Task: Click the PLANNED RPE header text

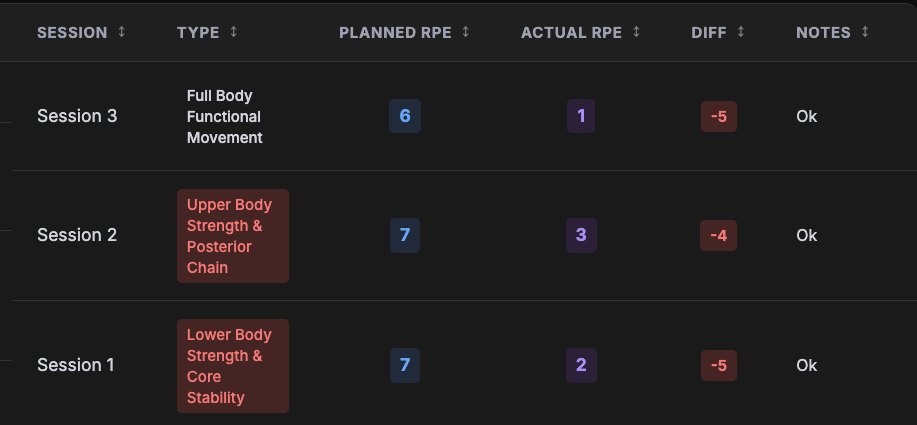Action: coord(395,32)
